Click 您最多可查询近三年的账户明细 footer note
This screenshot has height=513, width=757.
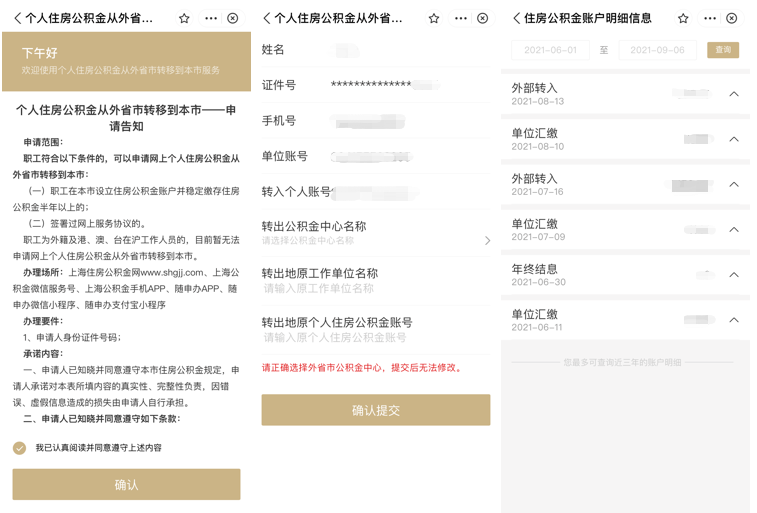(x=622, y=362)
